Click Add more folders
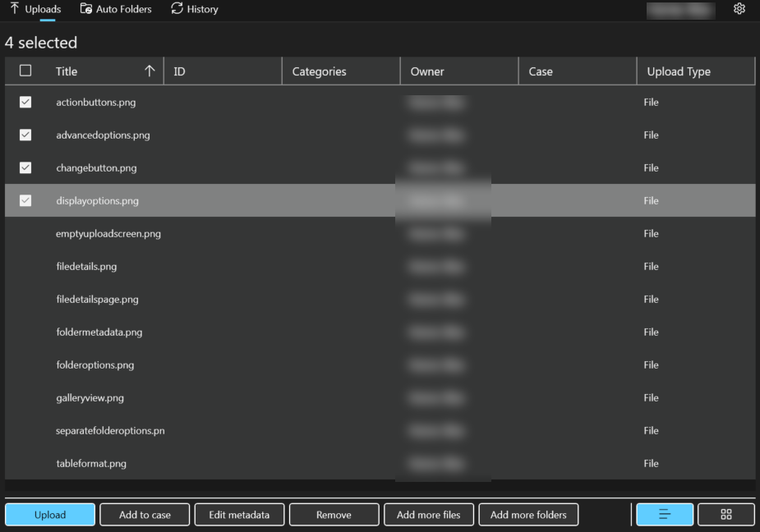 [x=528, y=514]
